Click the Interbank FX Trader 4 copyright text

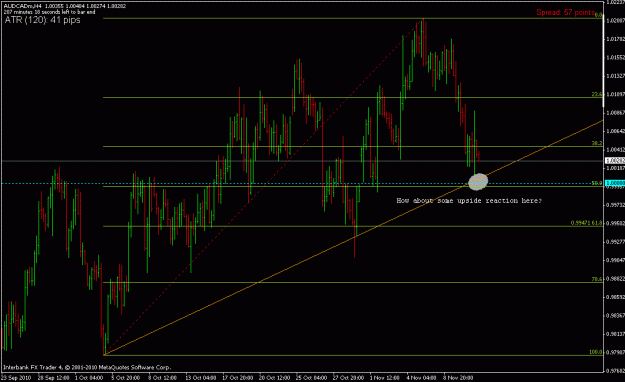tap(87, 367)
